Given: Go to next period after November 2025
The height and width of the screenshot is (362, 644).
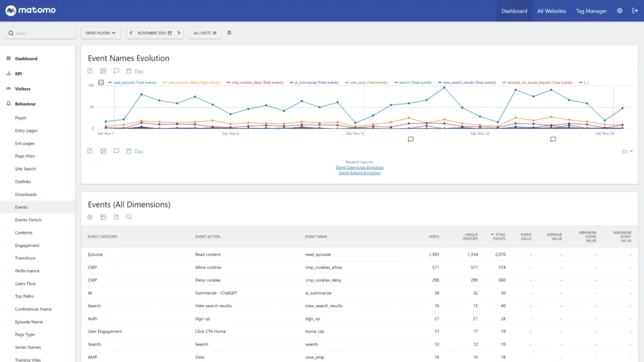Looking at the screenshot, I should 179,33.
